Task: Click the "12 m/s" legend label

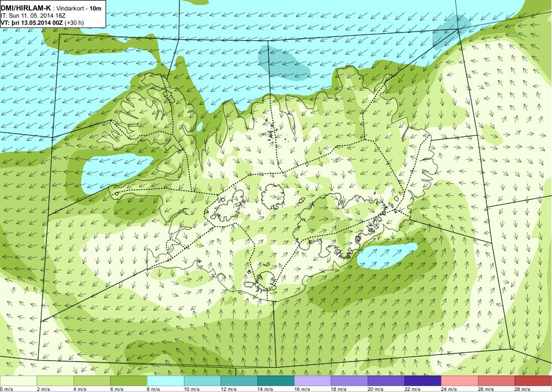Action: [x=229, y=389]
